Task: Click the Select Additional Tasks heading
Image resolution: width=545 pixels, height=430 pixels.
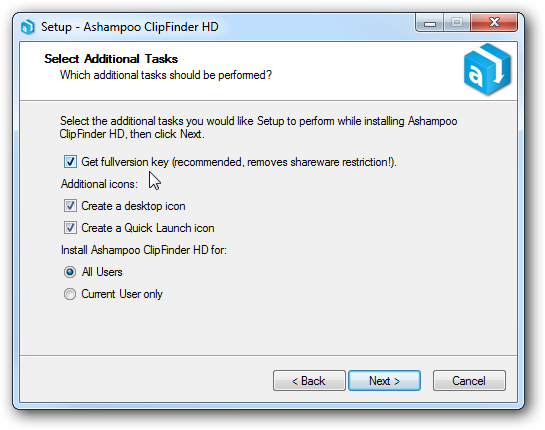Action: coord(111,59)
